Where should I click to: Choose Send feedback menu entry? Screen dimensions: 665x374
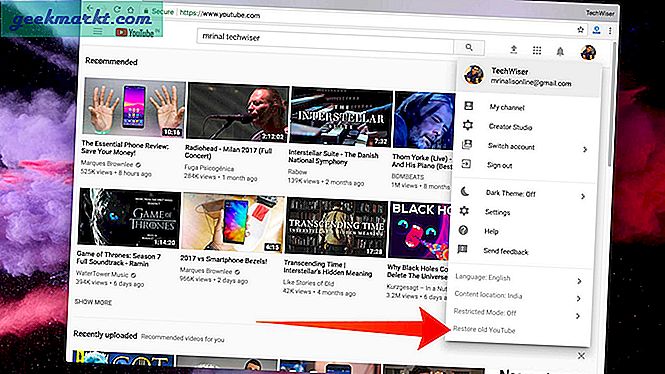[x=506, y=251]
